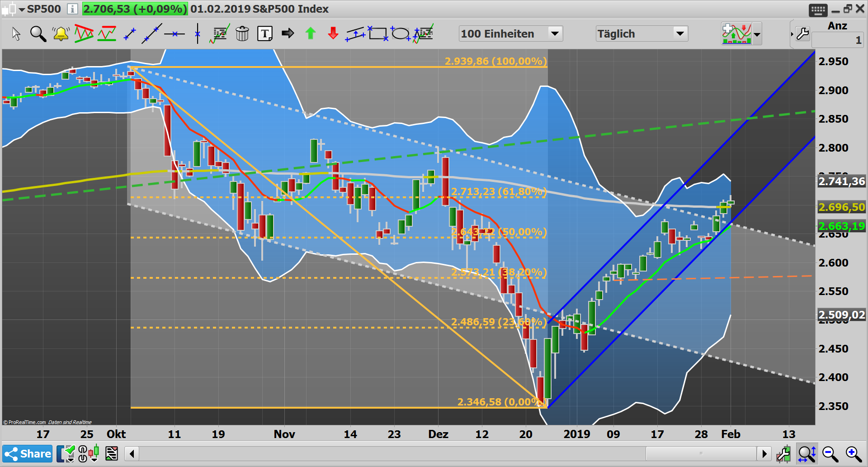Click the 2.696,50 yellow price label
This screenshot has width=868, height=467.
(x=842, y=207)
